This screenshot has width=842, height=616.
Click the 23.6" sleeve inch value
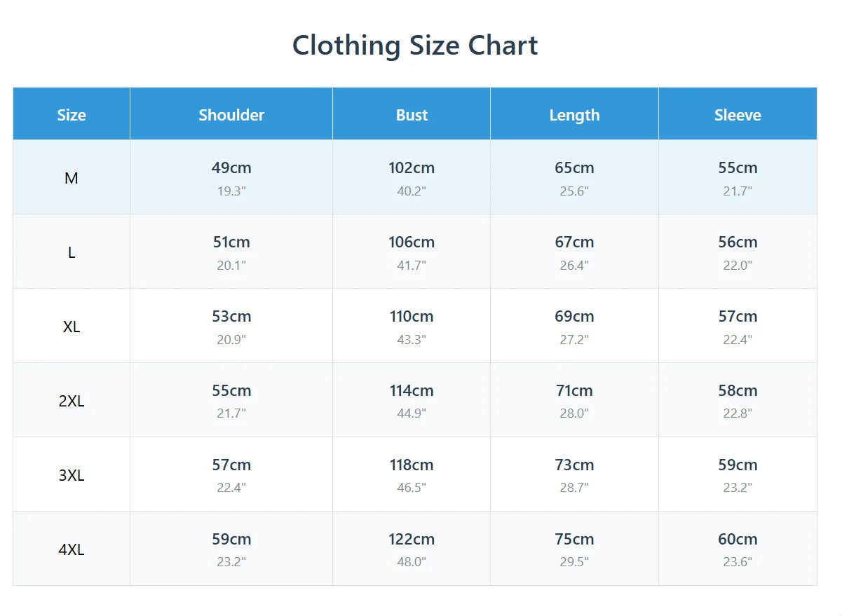pos(738,561)
